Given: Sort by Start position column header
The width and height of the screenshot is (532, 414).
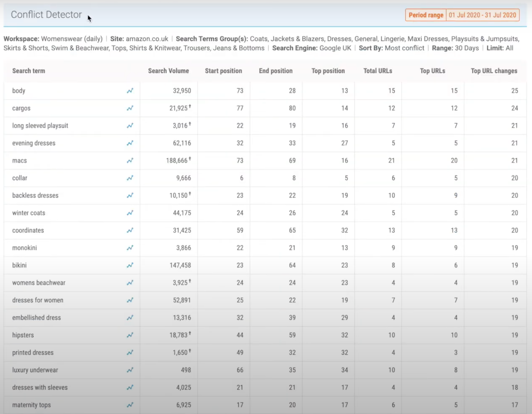Looking at the screenshot, I should (223, 71).
